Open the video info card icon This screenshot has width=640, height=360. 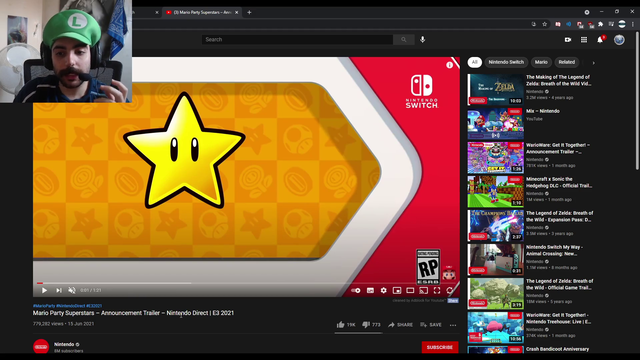point(449,65)
